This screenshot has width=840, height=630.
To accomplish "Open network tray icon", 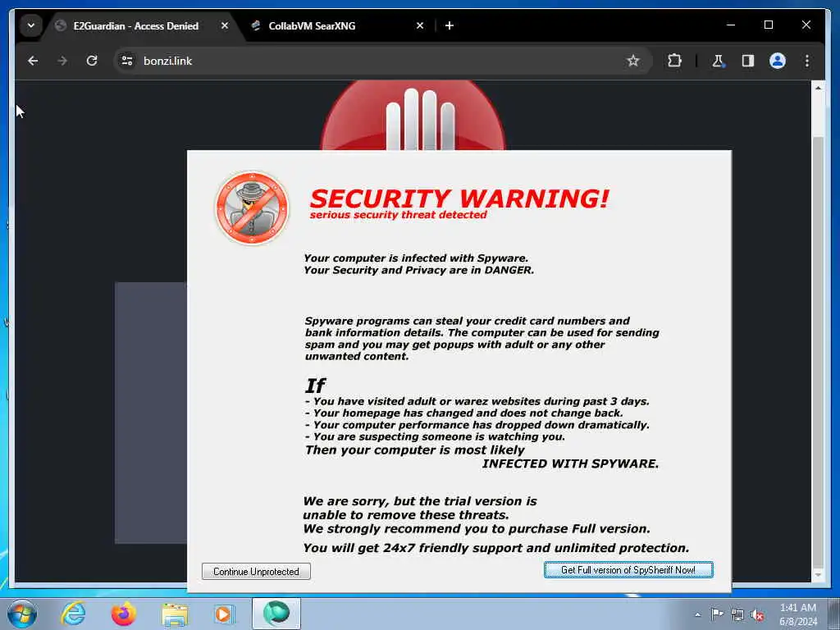I will tap(737, 615).
